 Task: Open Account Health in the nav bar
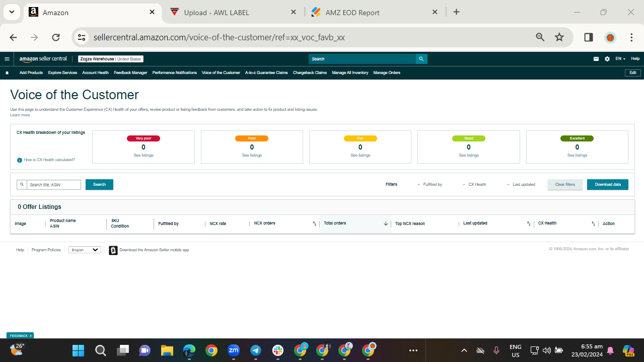point(96,73)
